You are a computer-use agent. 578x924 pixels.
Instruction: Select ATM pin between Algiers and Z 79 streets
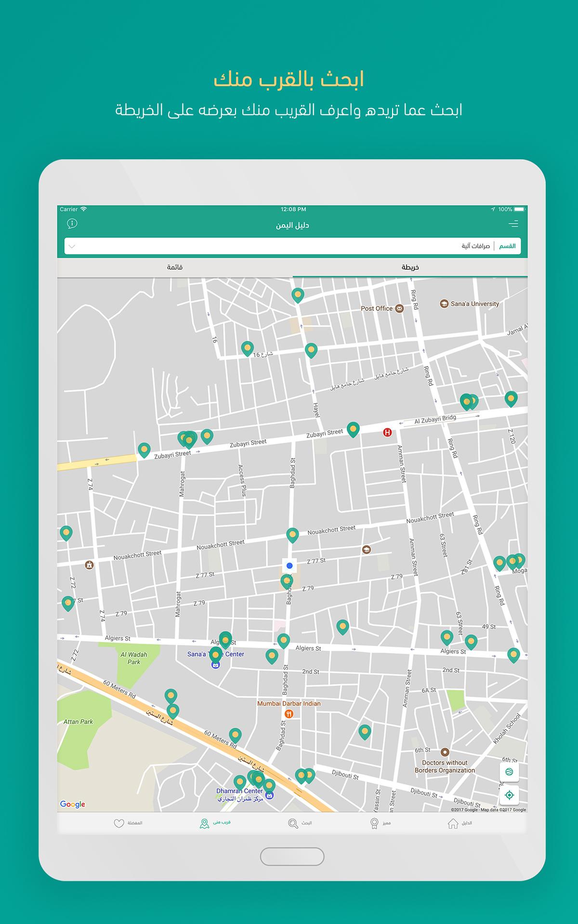pos(342,628)
